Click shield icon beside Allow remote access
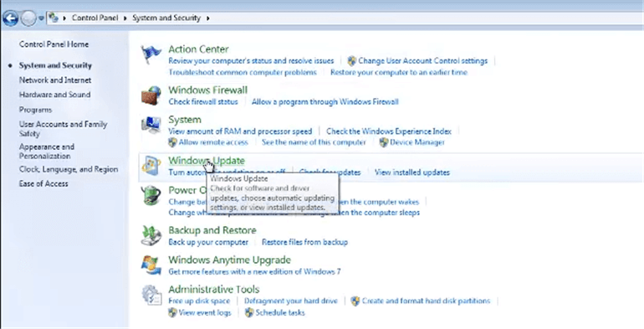Viewport: 644px width, 329px height. pos(173,142)
